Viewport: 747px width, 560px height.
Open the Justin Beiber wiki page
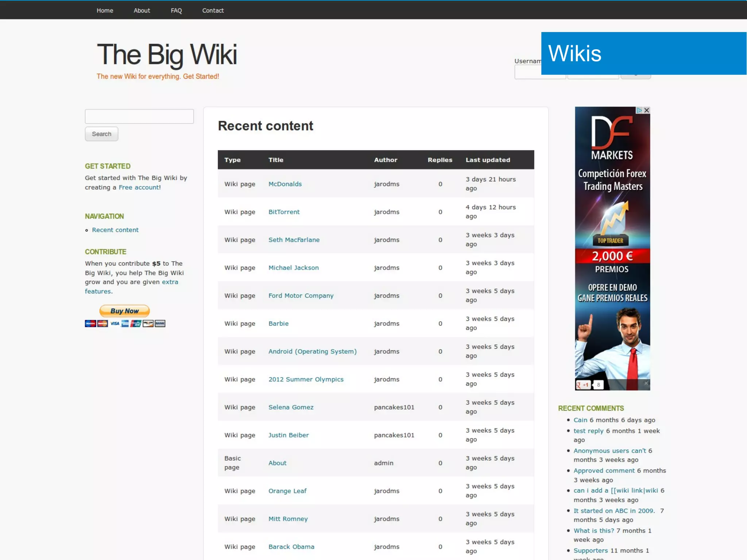tap(289, 435)
